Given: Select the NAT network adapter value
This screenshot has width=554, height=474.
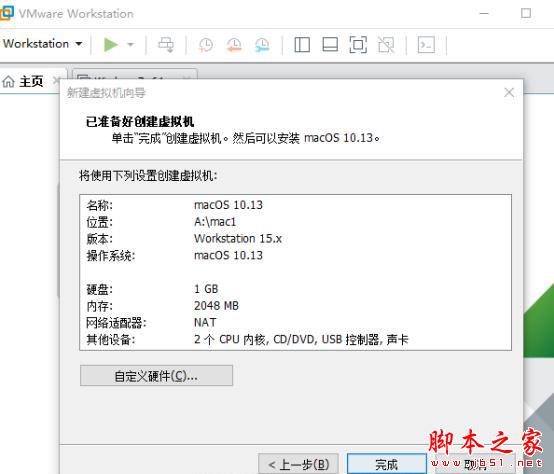Looking at the screenshot, I should (x=205, y=322).
